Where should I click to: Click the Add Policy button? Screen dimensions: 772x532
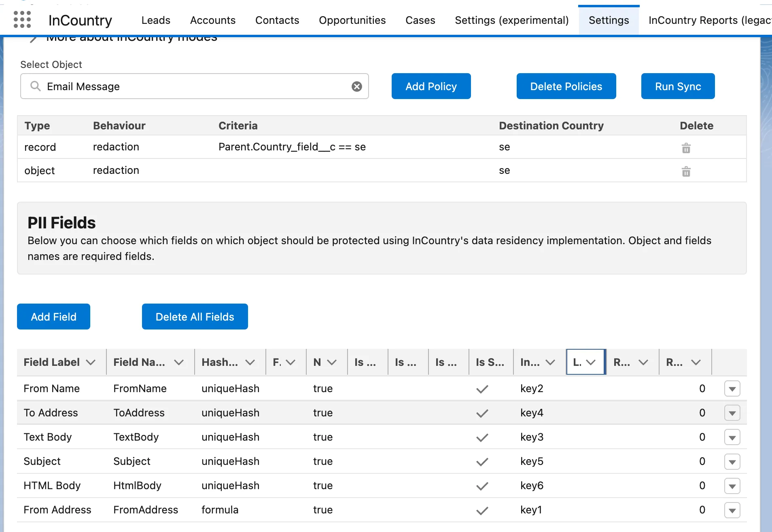(x=431, y=86)
